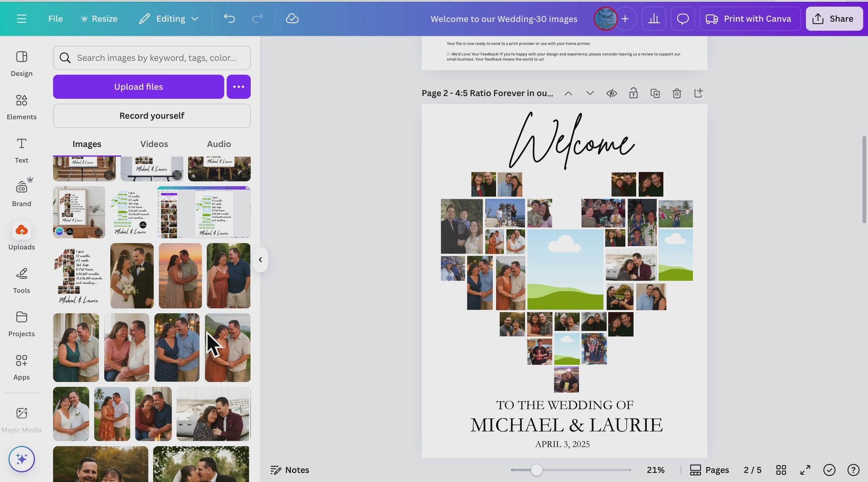The height and width of the screenshot is (482, 868).
Task: Open the comments speech bubble icon
Action: point(682,19)
